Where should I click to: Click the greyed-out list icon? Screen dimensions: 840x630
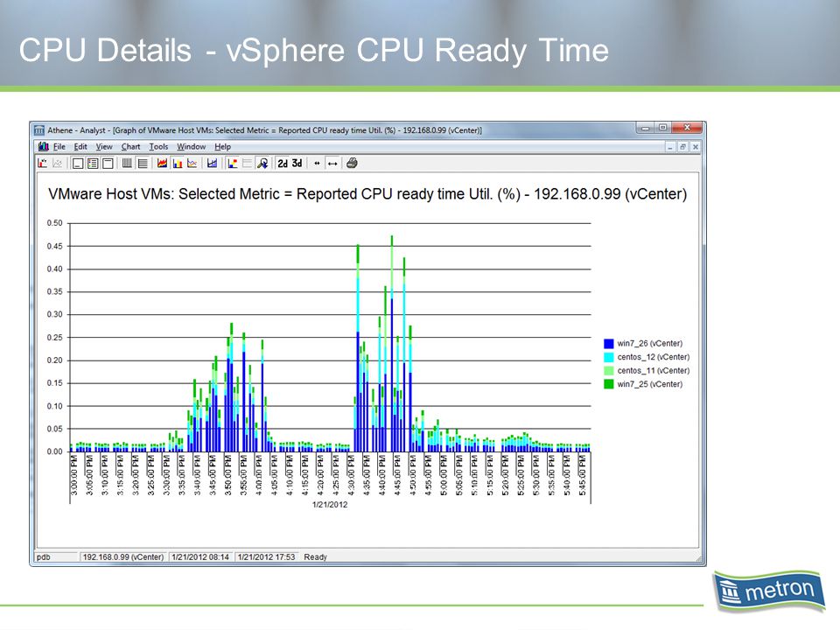(x=247, y=164)
